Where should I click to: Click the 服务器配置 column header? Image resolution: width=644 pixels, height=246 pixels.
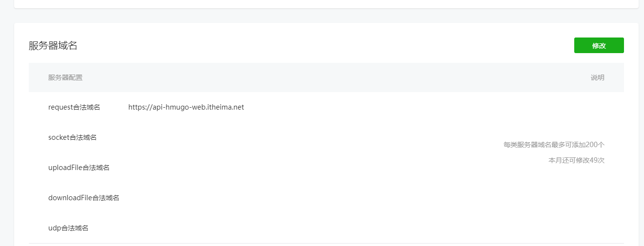(x=65, y=77)
